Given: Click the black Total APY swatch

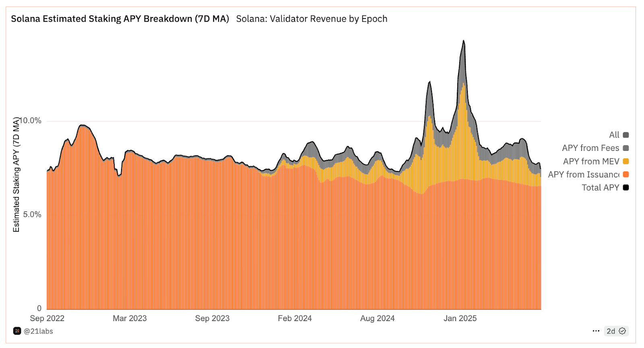Looking at the screenshot, I should pos(626,187).
